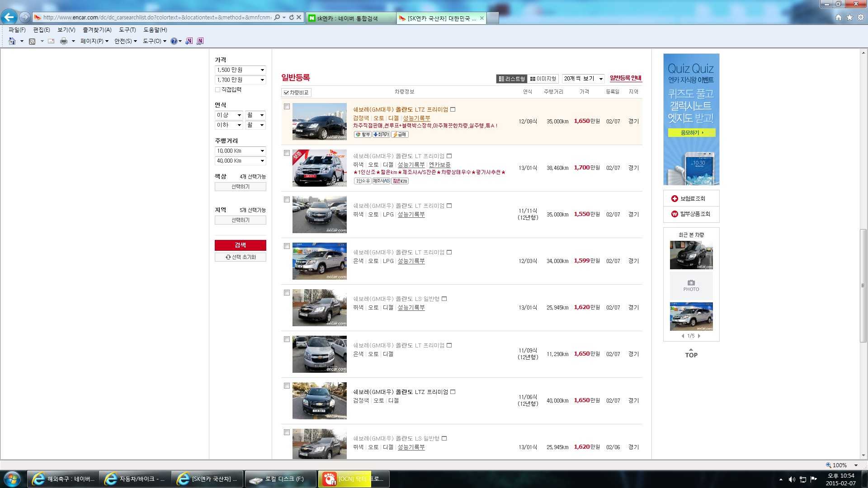The image size is (868, 488).
Task: Check the 올란도 LT 13/01식 38,460km listing
Action: (287, 153)
